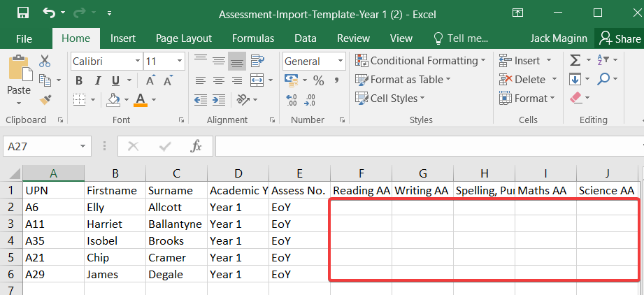The image size is (644, 295).
Task: Click the Percent Style icon
Action: [x=318, y=80]
